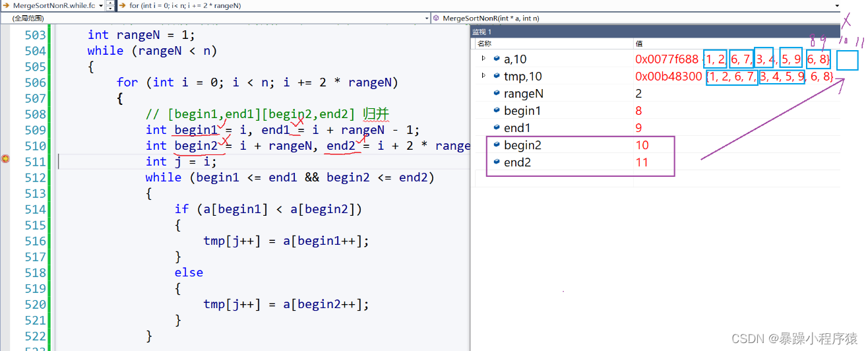This screenshot has height=351, width=868.
Task: Click the variable icon beside rangeN
Action: [497, 94]
